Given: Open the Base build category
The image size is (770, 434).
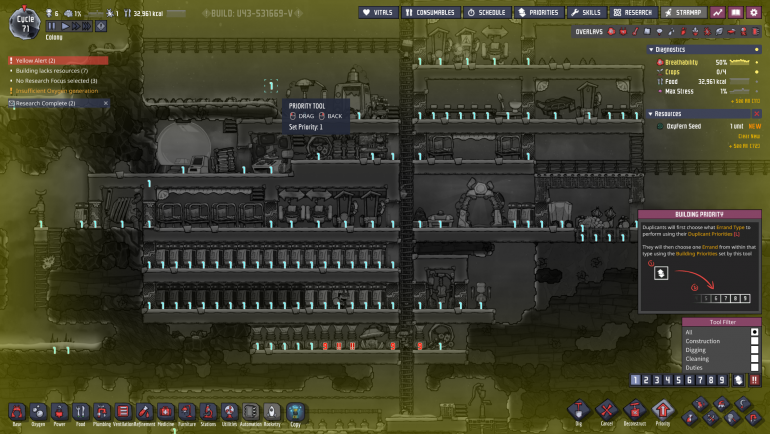Looking at the screenshot, I should (x=17, y=412).
